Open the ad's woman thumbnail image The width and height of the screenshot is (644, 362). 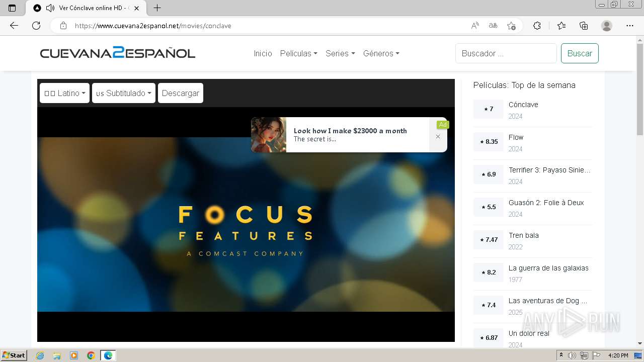tap(269, 135)
